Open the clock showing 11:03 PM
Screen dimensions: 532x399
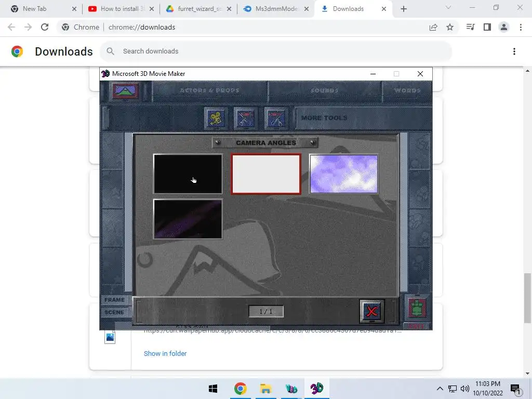pos(488,389)
